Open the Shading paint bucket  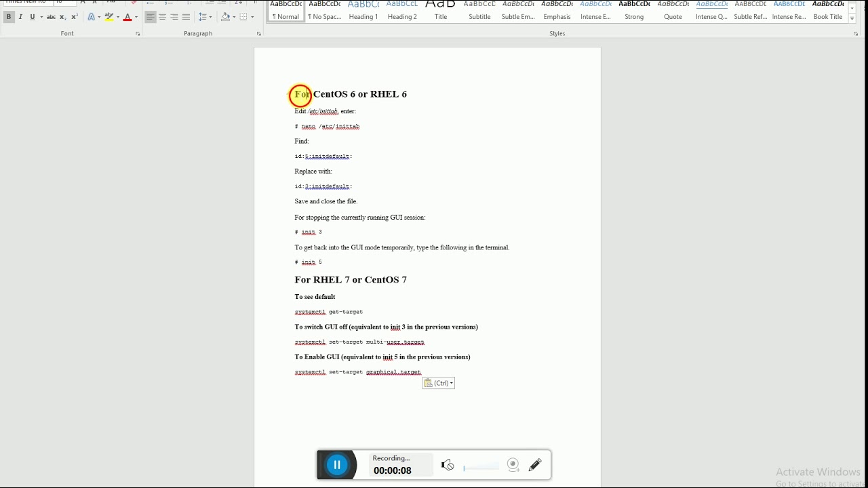pyautogui.click(x=225, y=17)
